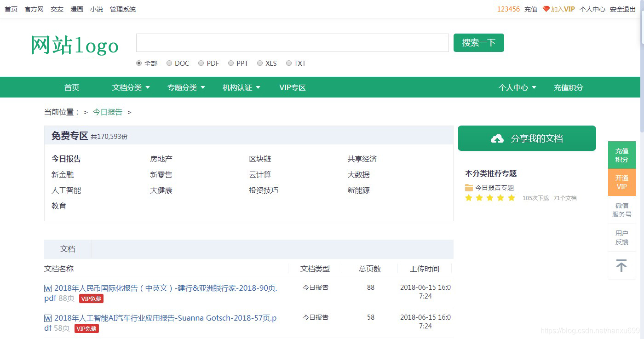Open 官方网 in the top bar
This screenshot has height=339, width=644.
click(x=34, y=9)
